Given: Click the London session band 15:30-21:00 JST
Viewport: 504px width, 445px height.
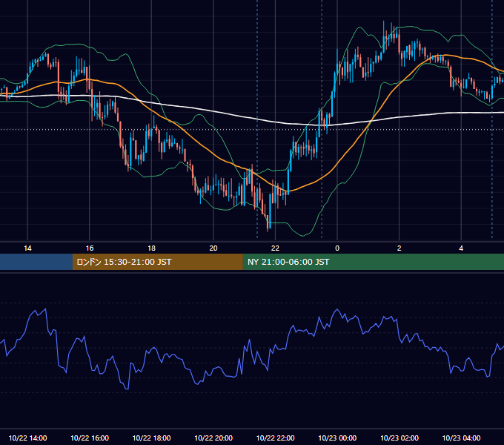Looking at the screenshot, I should coord(157,262).
